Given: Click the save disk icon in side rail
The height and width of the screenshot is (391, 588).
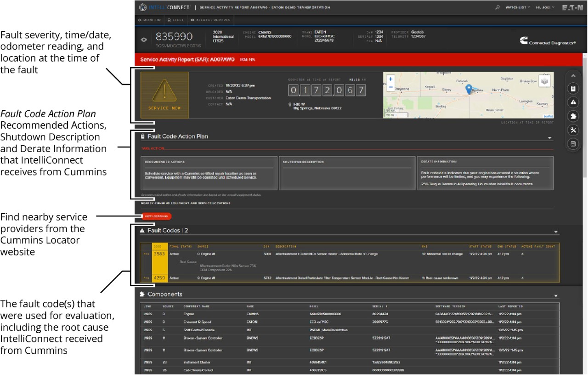Looking at the screenshot, I should tap(573, 144).
